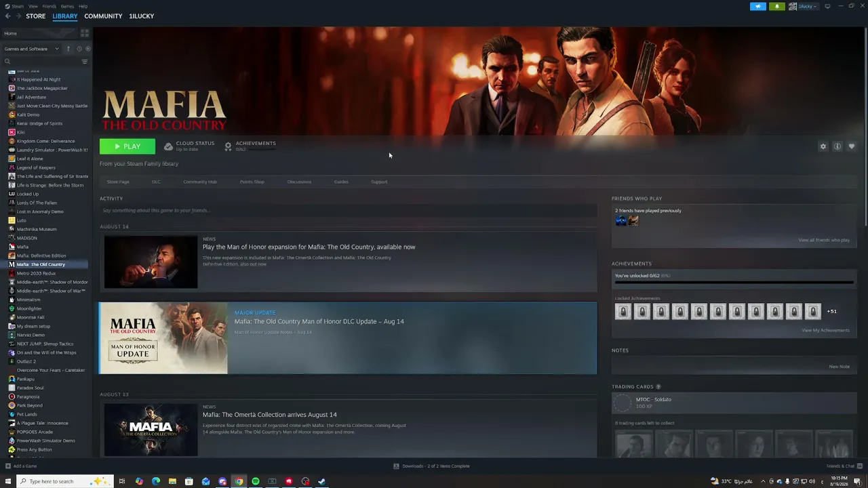Select Outlast 2 in the game list
Image resolution: width=868 pixels, height=488 pixels.
coord(26,361)
